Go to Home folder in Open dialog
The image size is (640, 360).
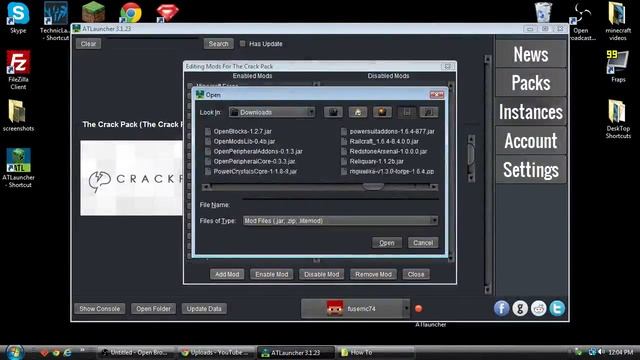point(358,112)
